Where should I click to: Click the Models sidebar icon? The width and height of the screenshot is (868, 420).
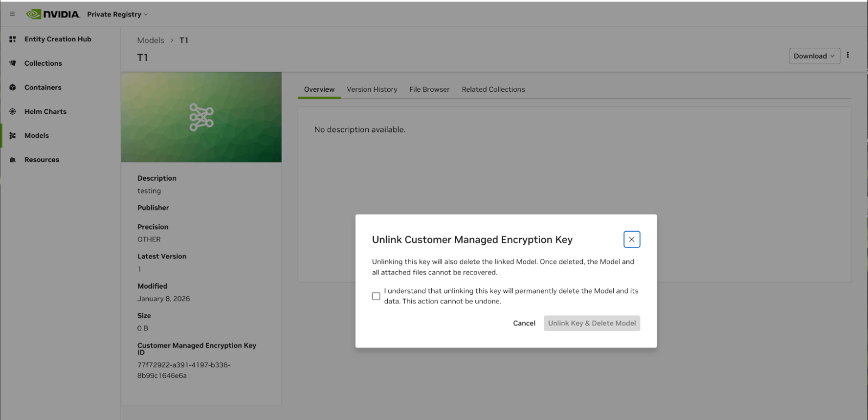point(12,136)
